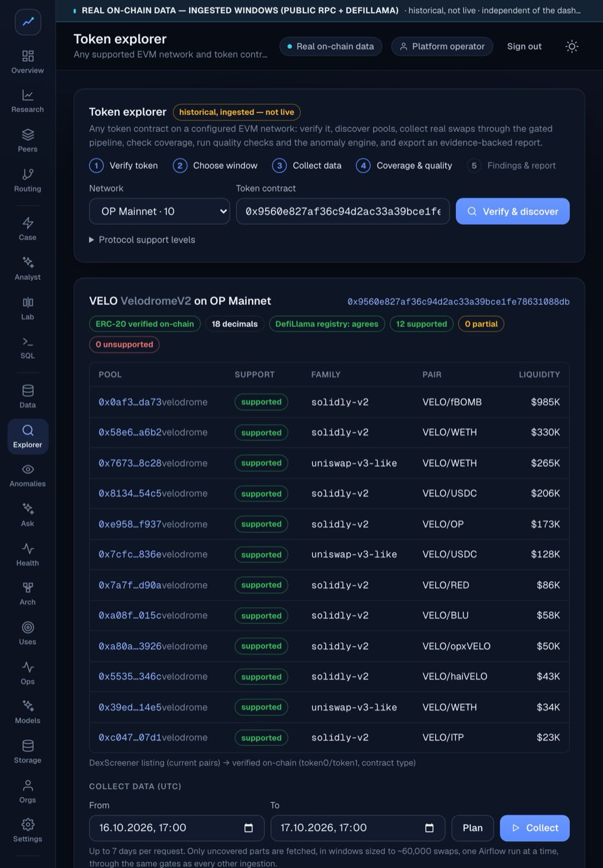Open pool 0xe958…f937 link
Image resolution: width=603 pixels, height=868 pixels.
tap(130, 524)
